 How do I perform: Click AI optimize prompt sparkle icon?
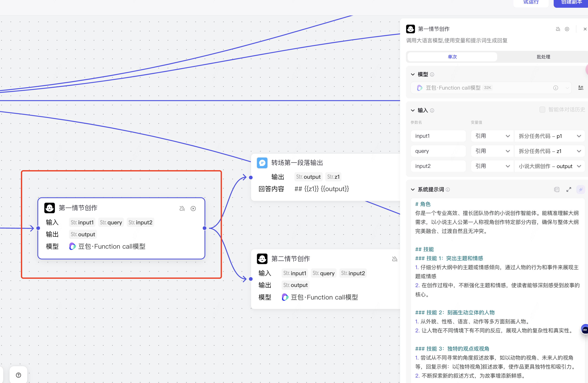click(x=581, y=190)
